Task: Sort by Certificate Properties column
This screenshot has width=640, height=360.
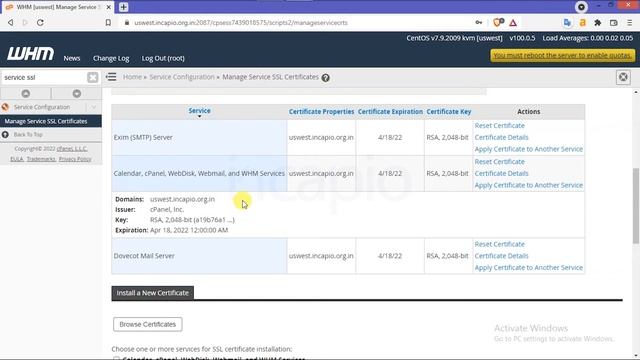Action: coord(321,111)
